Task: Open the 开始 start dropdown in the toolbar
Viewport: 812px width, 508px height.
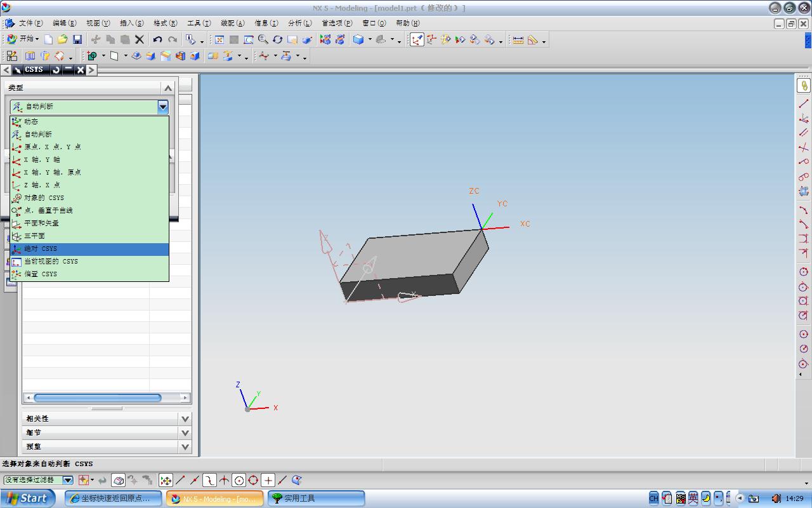Action: (22, 39)
